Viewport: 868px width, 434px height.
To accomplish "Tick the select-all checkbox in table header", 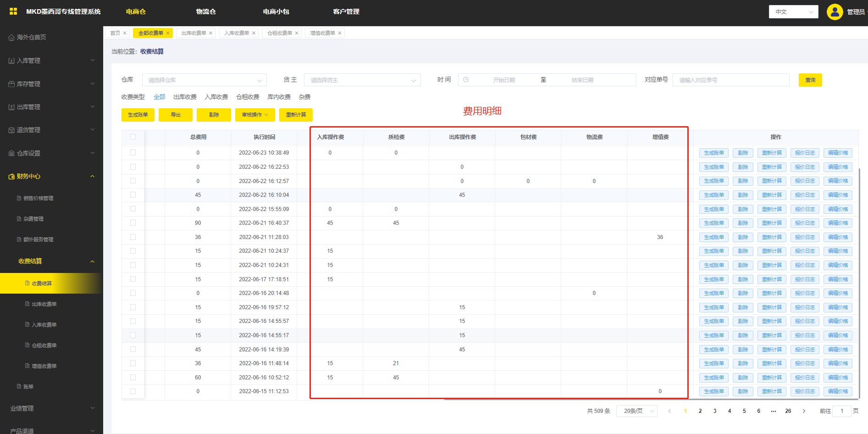I will (x=133, y=137).
